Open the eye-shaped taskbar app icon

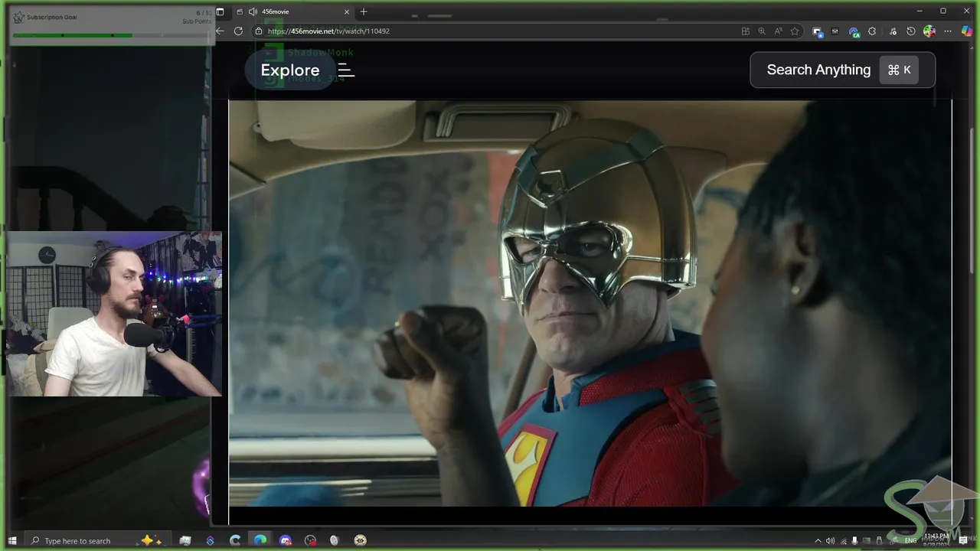tap(361, 540)
